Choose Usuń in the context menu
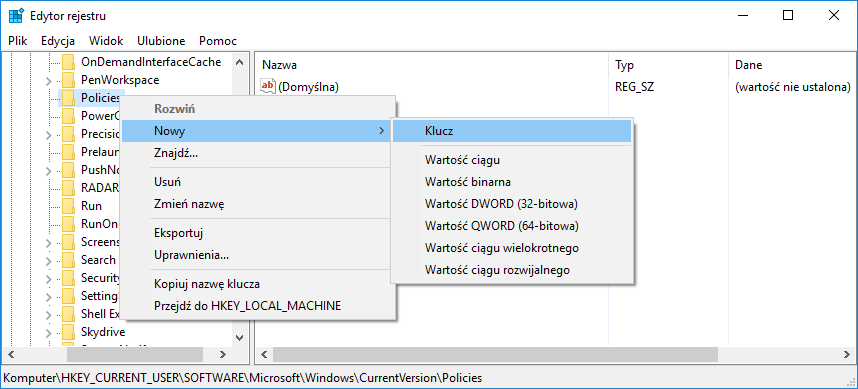858x389 pixels. (257, 182)
